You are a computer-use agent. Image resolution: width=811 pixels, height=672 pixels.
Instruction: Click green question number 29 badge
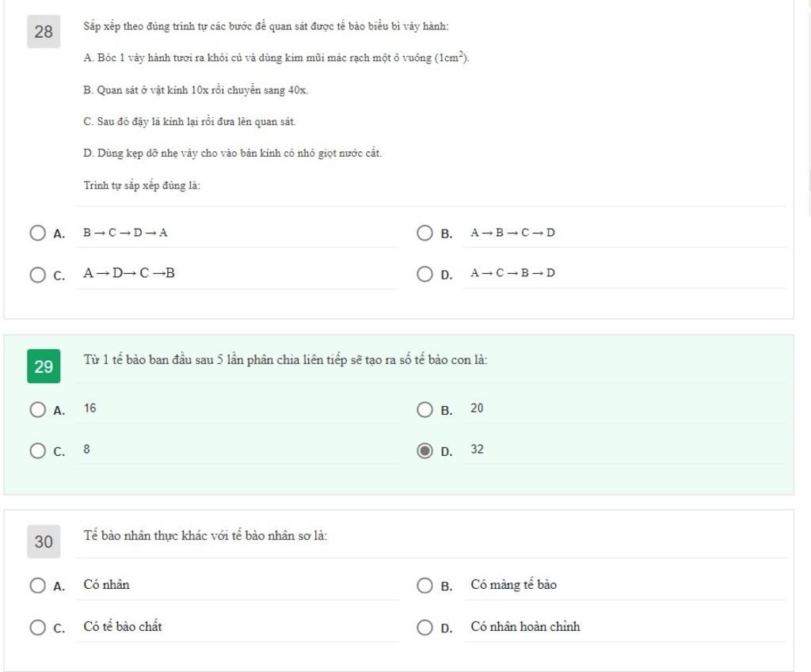pyautogui.click(x=44, y=366)
